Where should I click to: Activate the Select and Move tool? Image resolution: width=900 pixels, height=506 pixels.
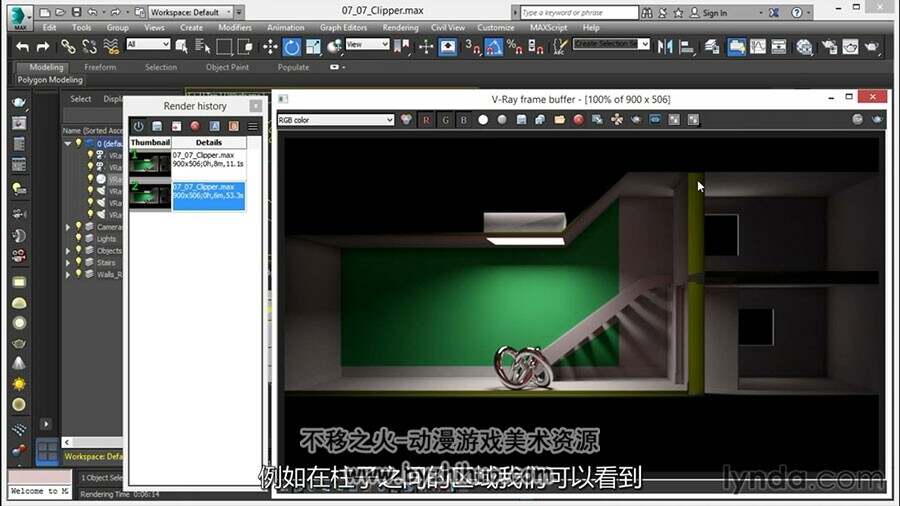pos(270,46)
